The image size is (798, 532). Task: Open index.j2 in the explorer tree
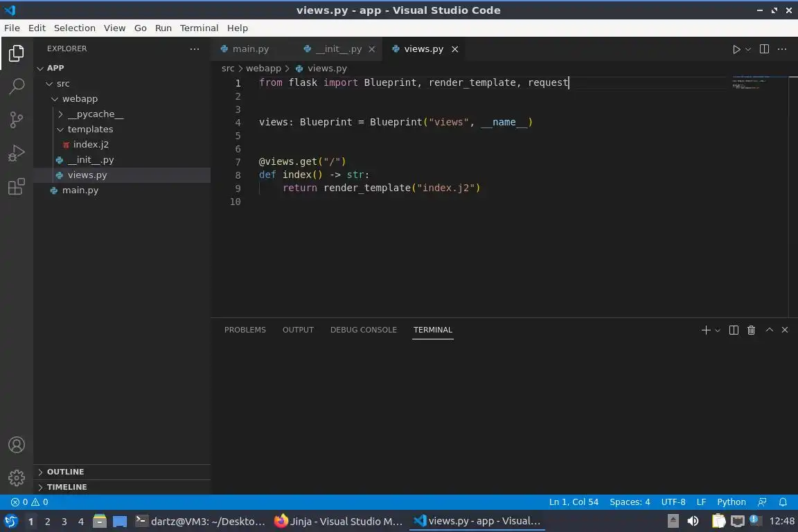[x=122, y=145]
